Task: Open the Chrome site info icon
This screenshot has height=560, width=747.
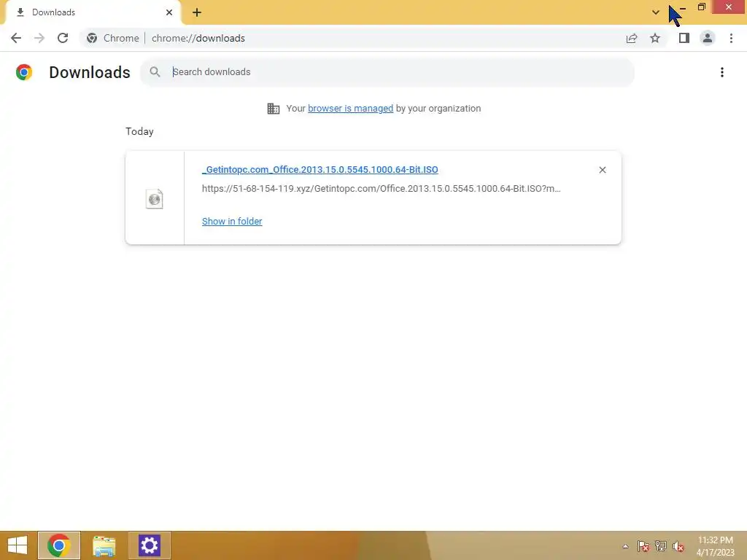Action: click(x=92, y=38)
